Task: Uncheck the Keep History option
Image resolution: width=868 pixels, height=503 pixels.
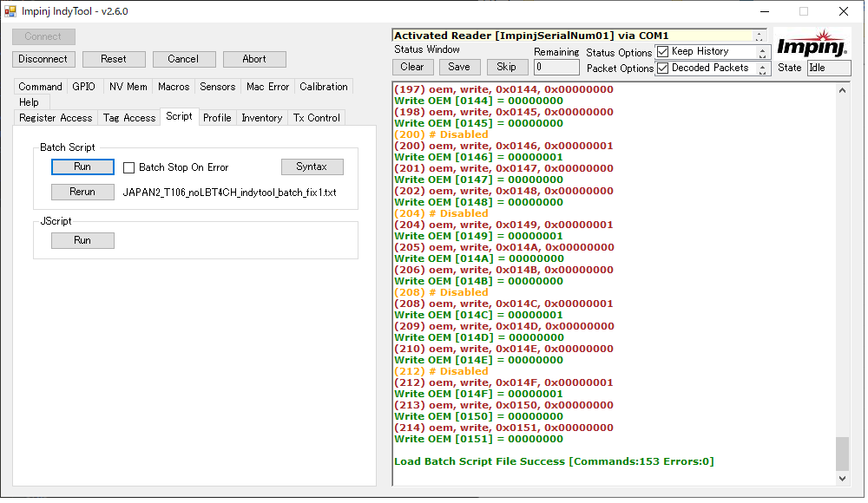Action: tap(662, 51)
